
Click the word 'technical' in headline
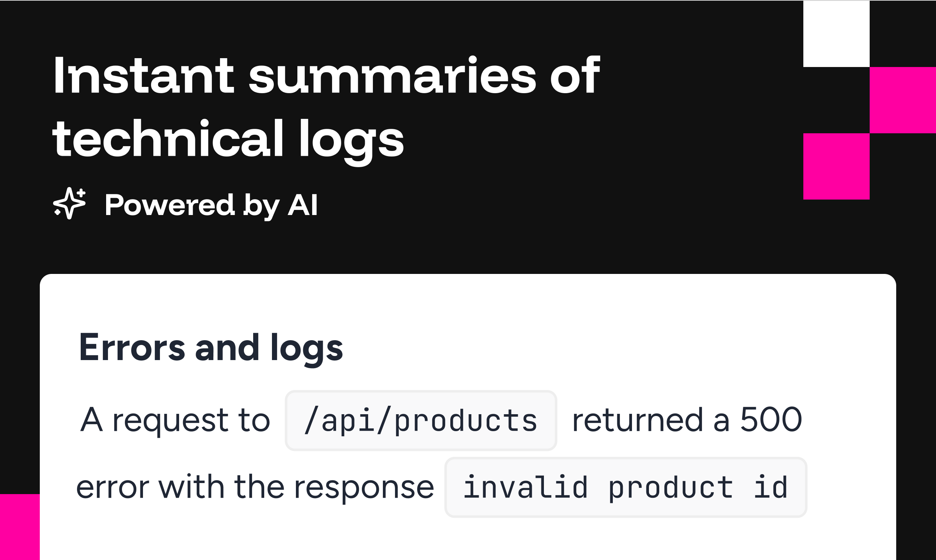tap(168, 138)
